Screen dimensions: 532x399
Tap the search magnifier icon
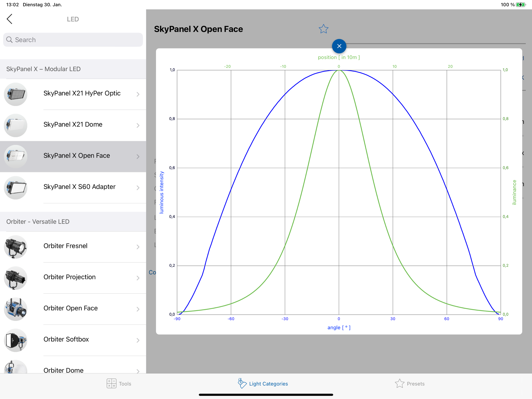[9, 40]
